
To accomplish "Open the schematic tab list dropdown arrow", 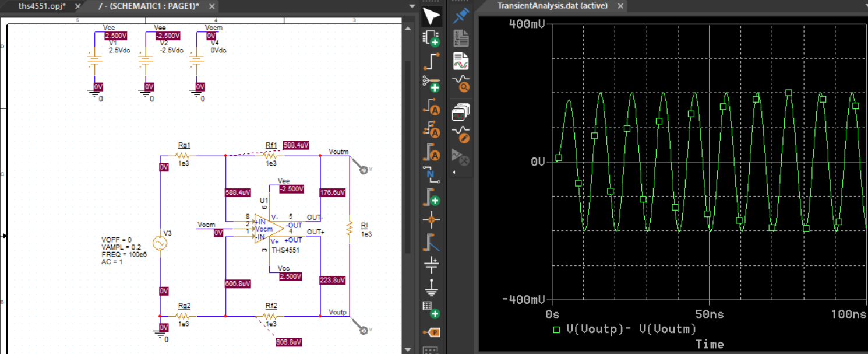I will (412, 6).
